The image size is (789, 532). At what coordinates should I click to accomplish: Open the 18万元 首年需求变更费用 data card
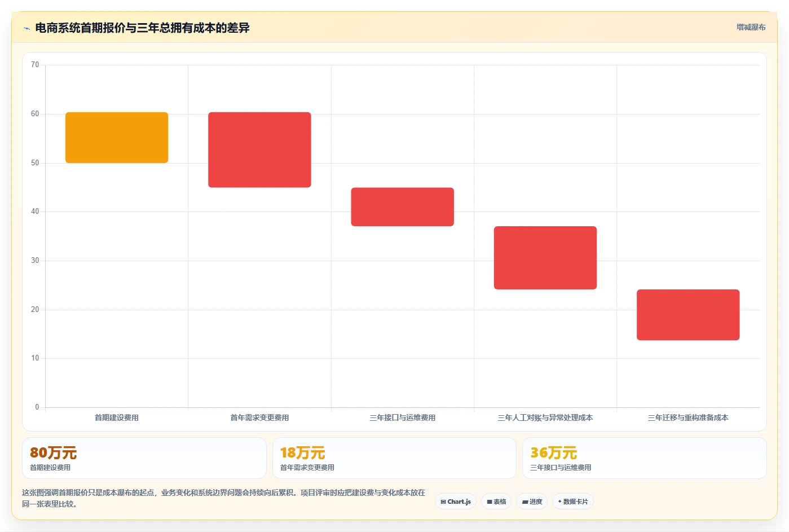pos(394,458)
